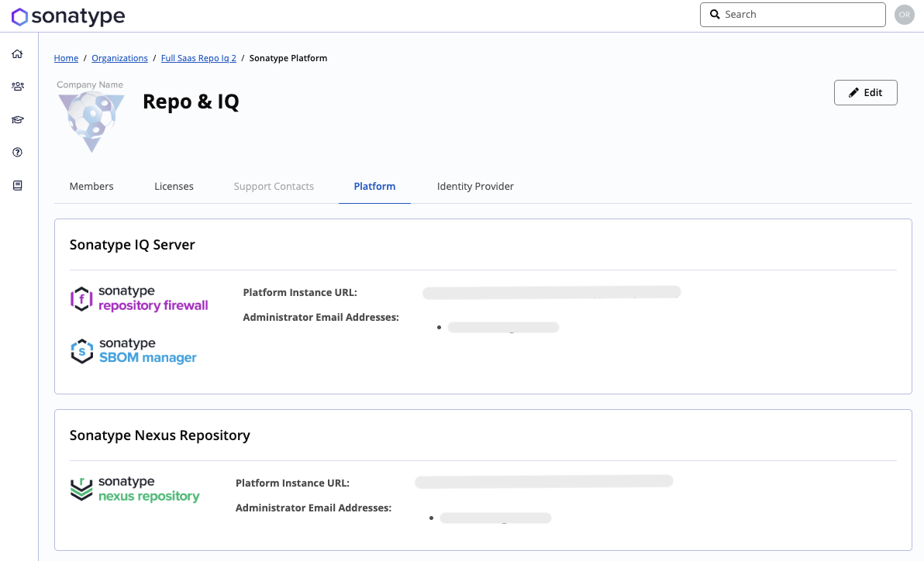Click the Repo & IQ title
Screen dimensions: 924x561
coord(191,102)
